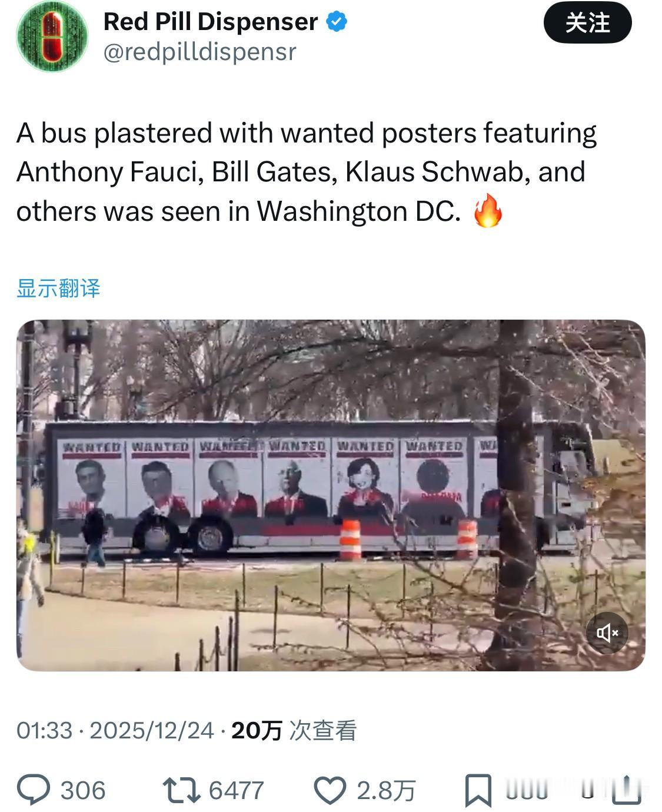Bookmark this post with the bookmark icon
This screenshot has width=662, height=812.
[478, 790]
